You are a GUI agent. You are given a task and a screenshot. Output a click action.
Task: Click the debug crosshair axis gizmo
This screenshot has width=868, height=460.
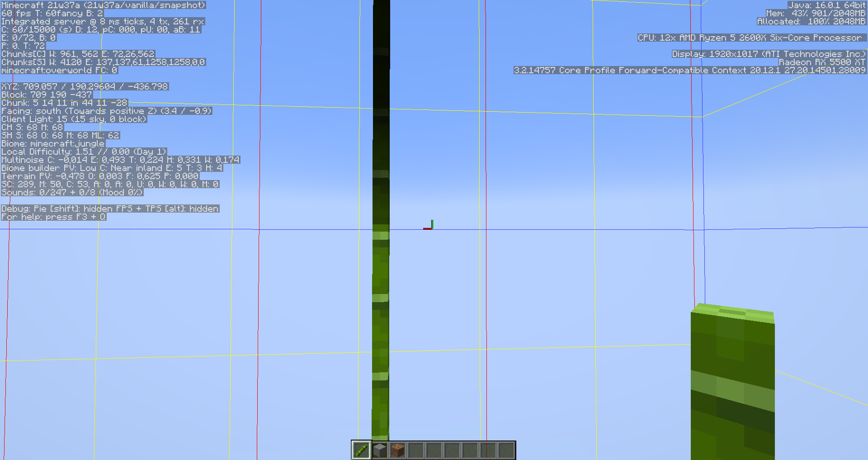428,225
